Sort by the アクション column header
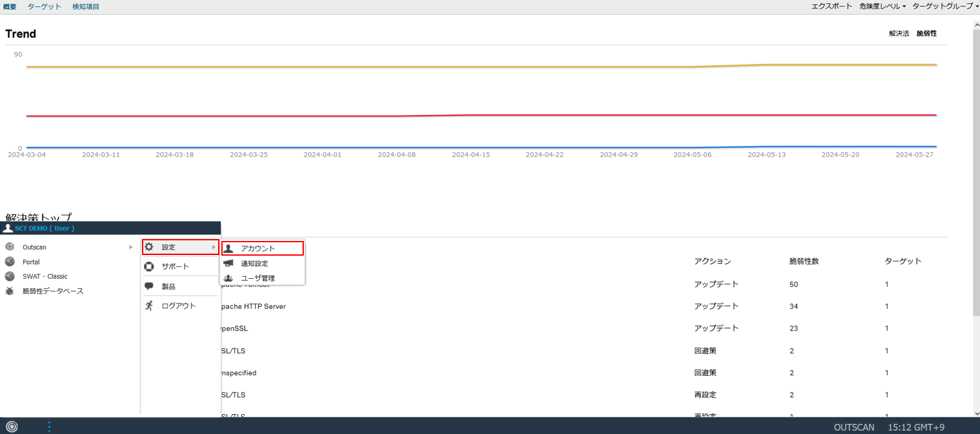This screenshot has height=434, width=980. [x=713, y=261]
